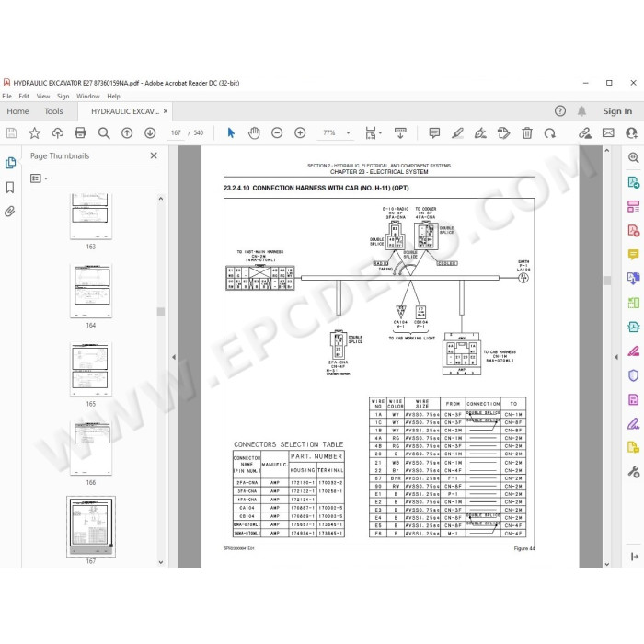Expand the right tools pane arrow
This screenshot has height=644, width=644.
point(634,557)
